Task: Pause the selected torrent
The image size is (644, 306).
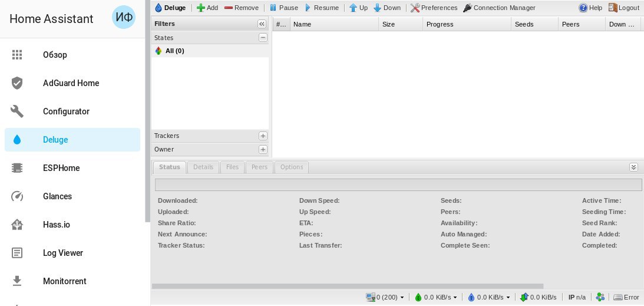Action: [284, 8]
